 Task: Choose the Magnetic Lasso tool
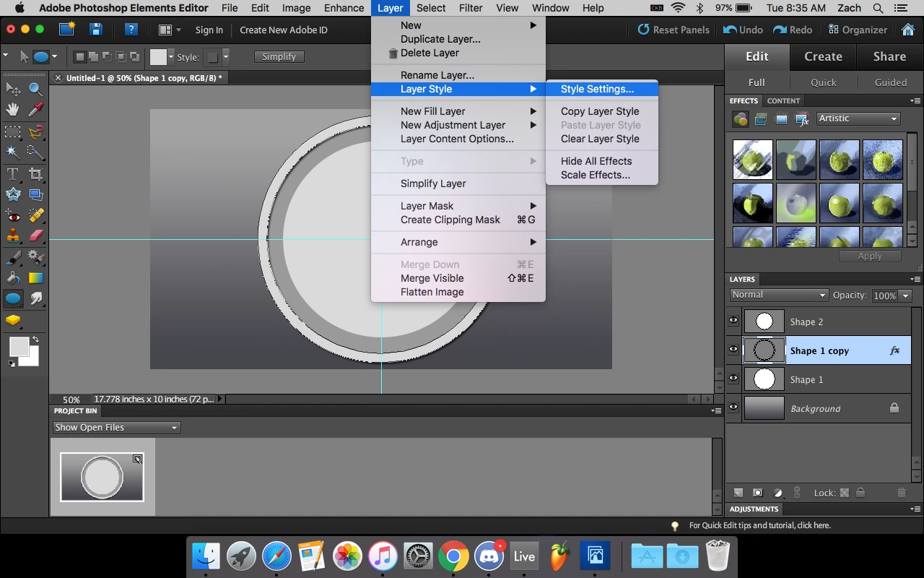(35, 132)
